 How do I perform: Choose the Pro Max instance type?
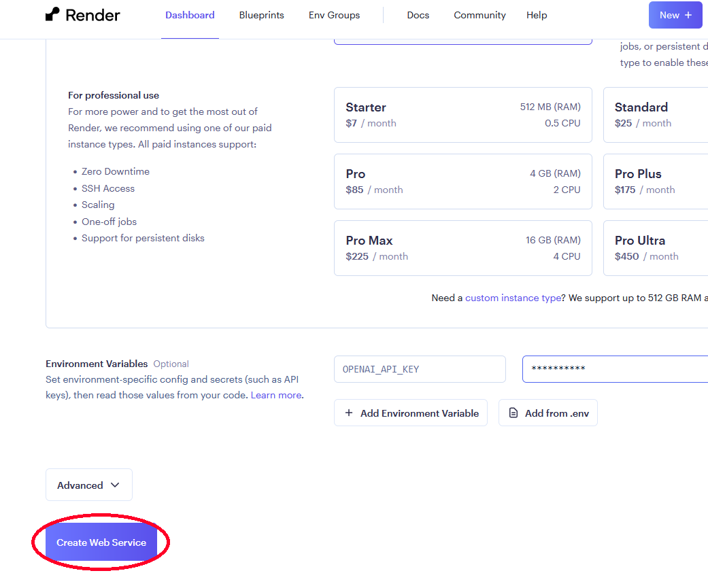462,247
